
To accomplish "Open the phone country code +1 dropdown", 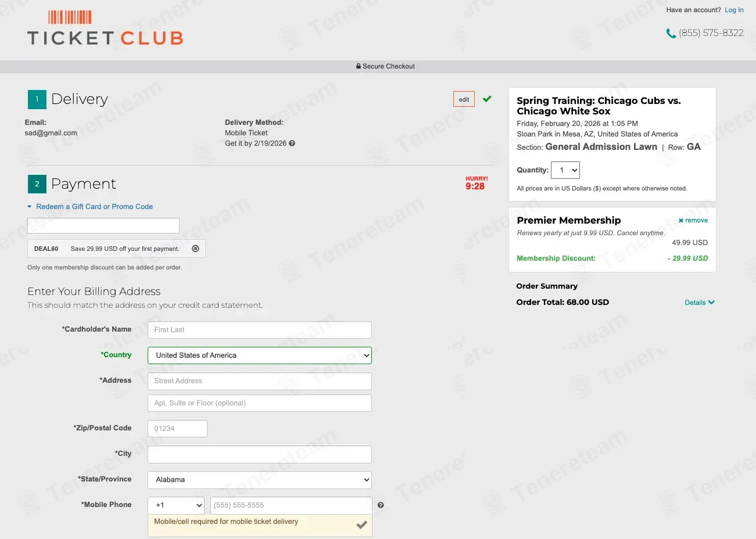I will pos(176,505).
